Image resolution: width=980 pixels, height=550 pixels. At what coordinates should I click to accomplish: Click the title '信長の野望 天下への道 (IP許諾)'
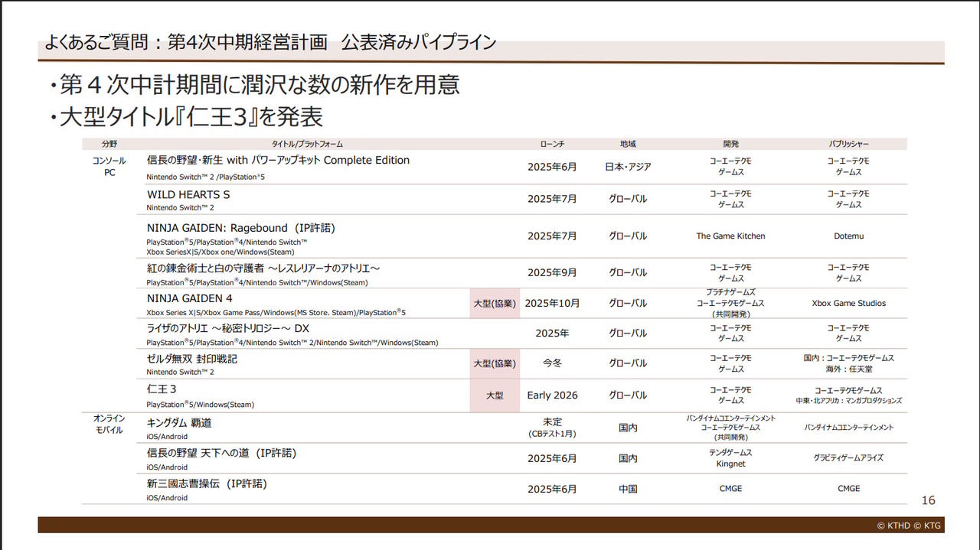point(222,453)
